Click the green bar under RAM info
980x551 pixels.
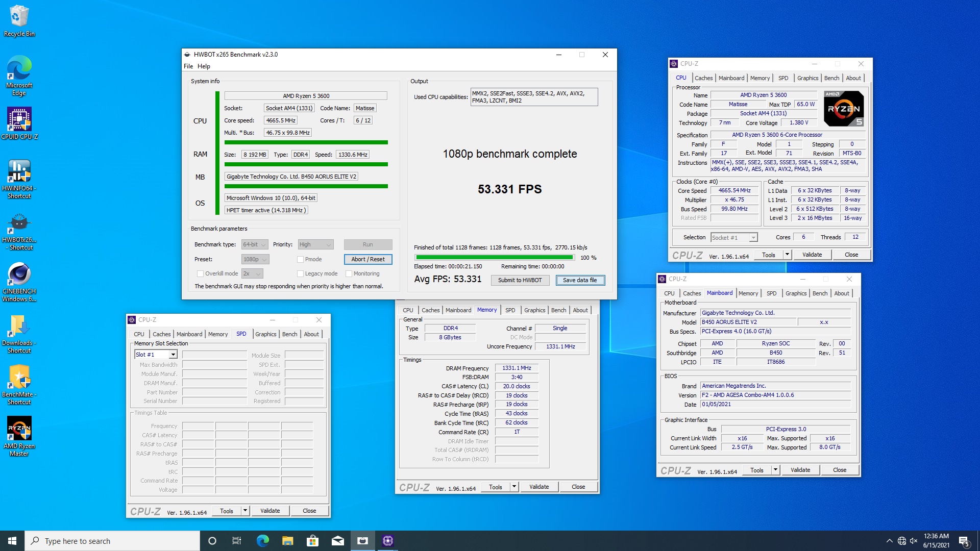click(306, 164)
